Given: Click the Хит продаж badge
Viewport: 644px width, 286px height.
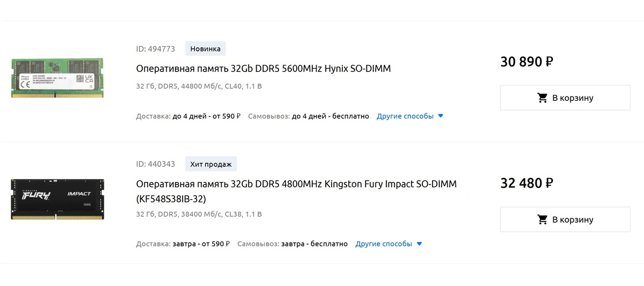Looking at the screenshot, I should coord(211,164).
